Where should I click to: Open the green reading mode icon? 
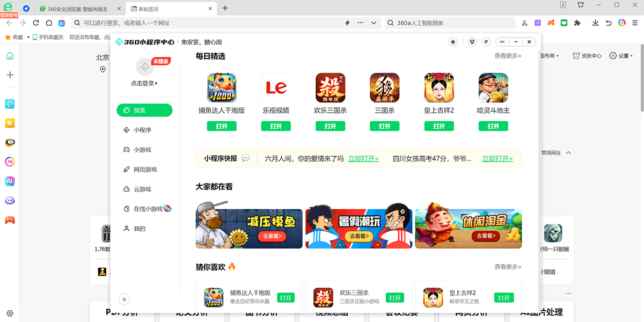(x=564, y=23)
